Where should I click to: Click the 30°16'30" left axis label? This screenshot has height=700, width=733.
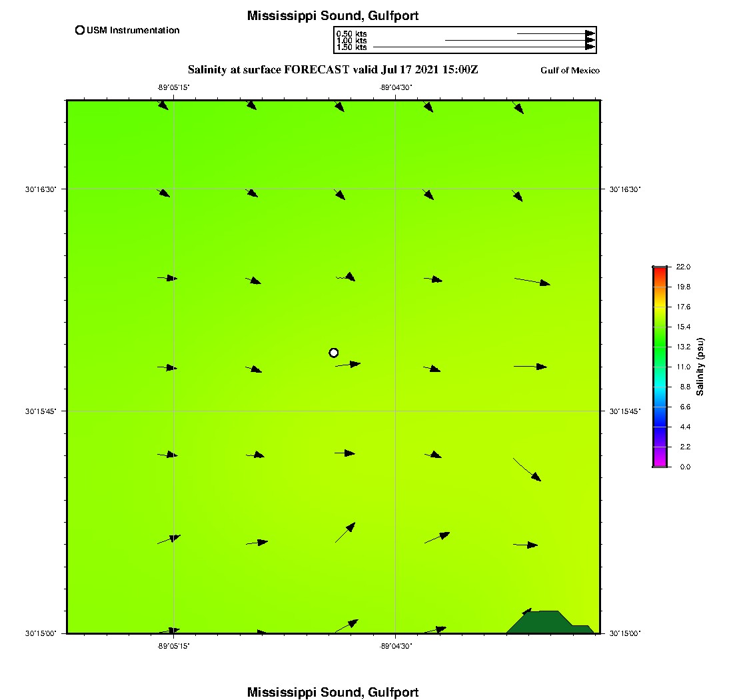click(41, 189)
